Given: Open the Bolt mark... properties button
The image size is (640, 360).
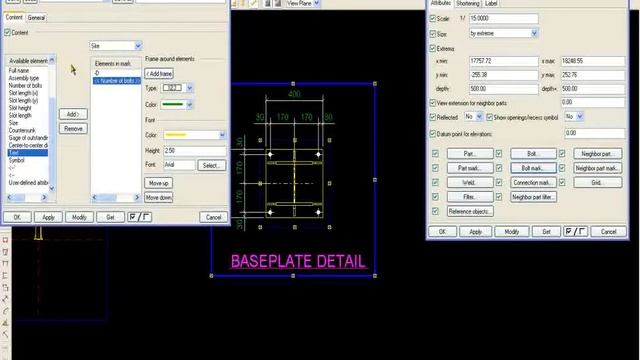Looking at the screenshot, I should coord(533,168).
